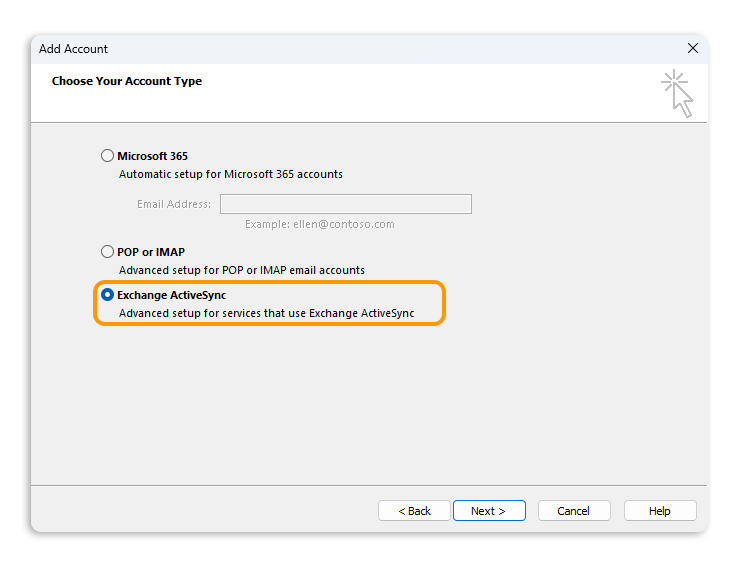734x570 pixels.
Task: Open Help for account setup
Action: point(660,511)
